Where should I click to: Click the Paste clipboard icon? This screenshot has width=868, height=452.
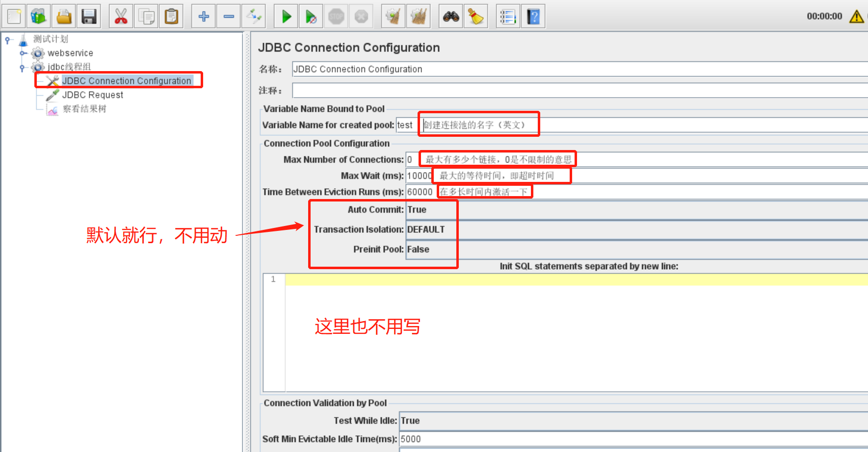171,16
